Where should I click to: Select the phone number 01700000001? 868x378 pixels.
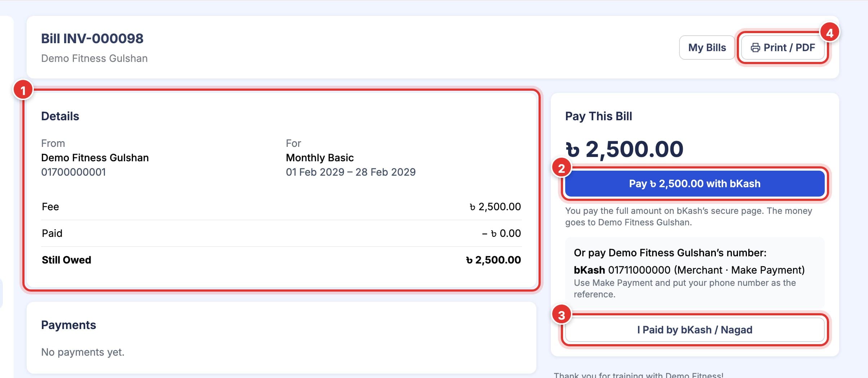[x=74, y=172]
